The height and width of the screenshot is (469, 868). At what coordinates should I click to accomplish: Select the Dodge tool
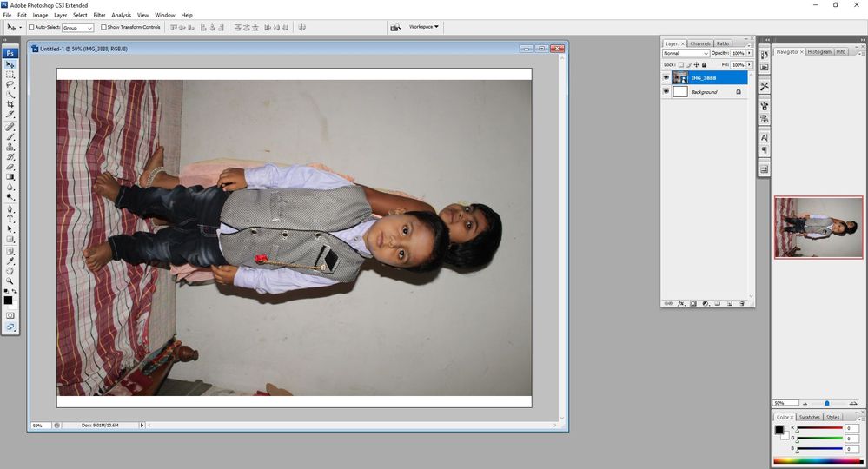[10, 197]
